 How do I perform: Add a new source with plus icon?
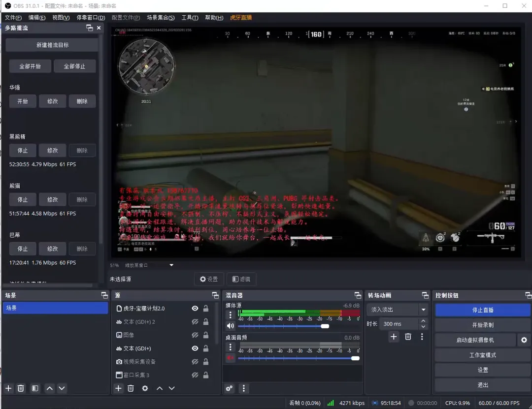click(x=118, y=388)
